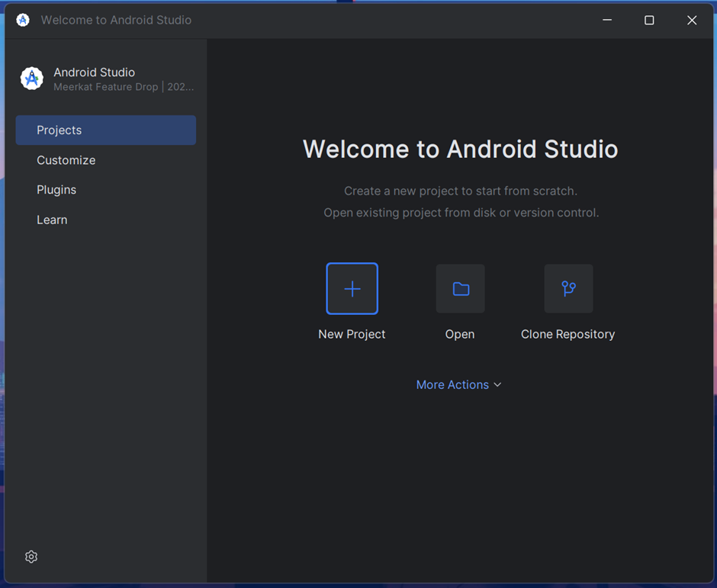Maximize the Welcome to Android Studio window
The width and height of the screenshot is (717, 588).
point(649,20)
